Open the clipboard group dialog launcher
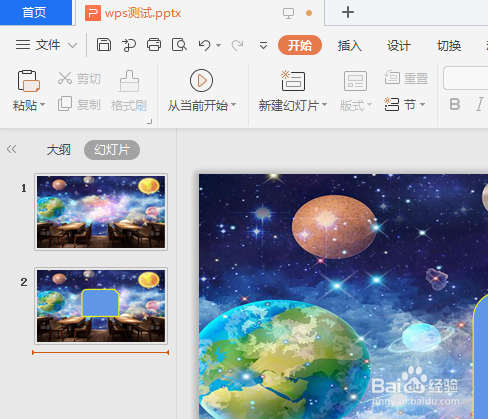Viewport: 488px width, 419px height. [150, 122]
